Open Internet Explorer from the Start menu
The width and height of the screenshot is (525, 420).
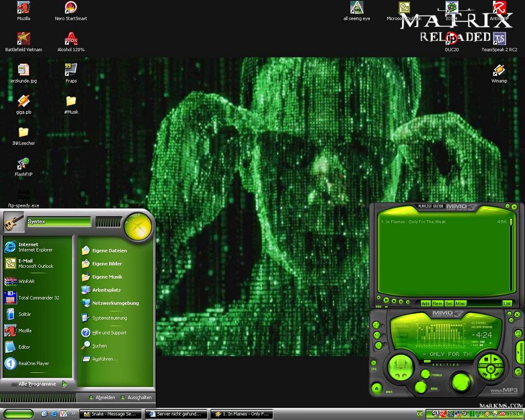tap(37, 247)
